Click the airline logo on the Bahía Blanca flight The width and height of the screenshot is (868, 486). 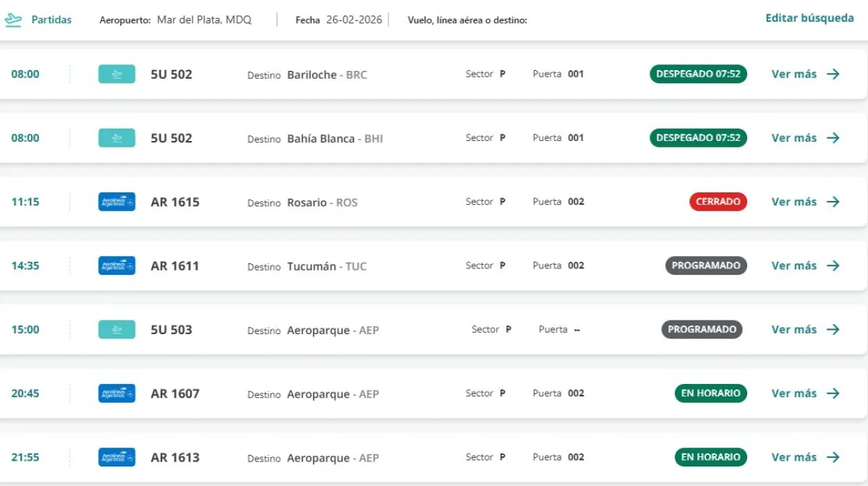pos(116,137)
